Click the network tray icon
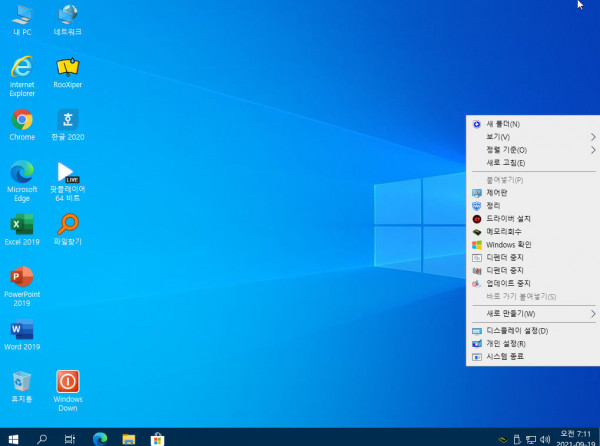Viewport: 600px width, 446px height. (x=531, y=439)
